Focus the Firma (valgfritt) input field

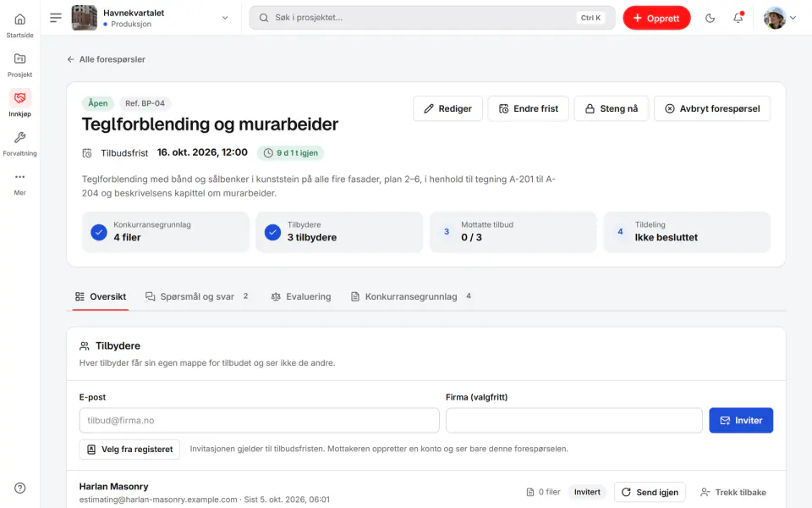[573, 421]
